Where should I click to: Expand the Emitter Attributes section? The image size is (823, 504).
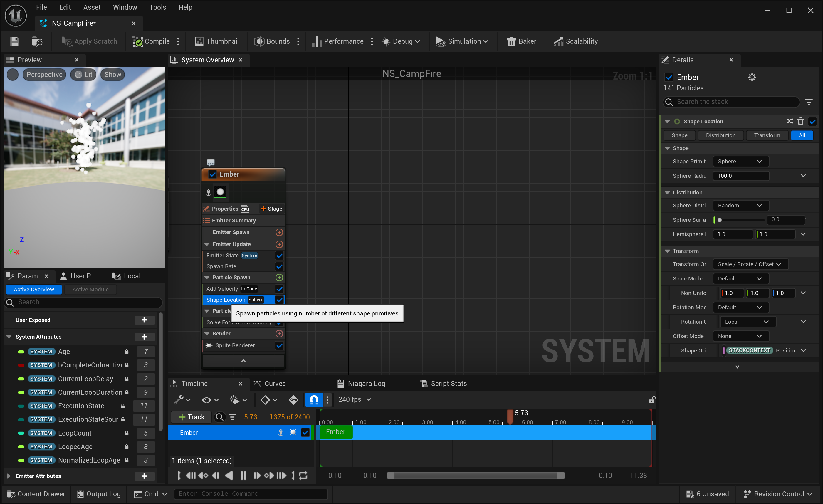pyautogui.click(x=9, y=476)
